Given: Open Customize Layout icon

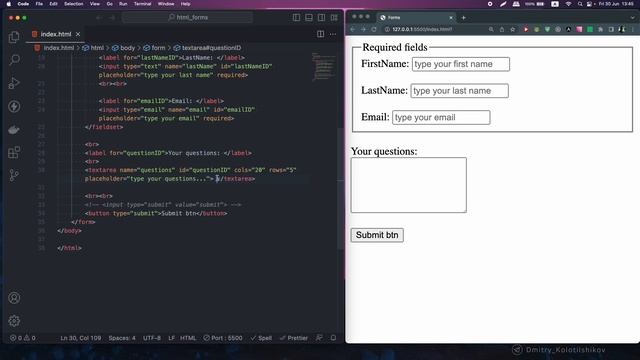Looking at the screenshot, I should tap(334, 18).
